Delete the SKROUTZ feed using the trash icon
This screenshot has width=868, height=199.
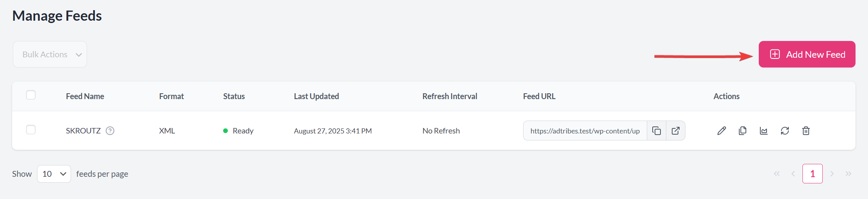(806, 131)
